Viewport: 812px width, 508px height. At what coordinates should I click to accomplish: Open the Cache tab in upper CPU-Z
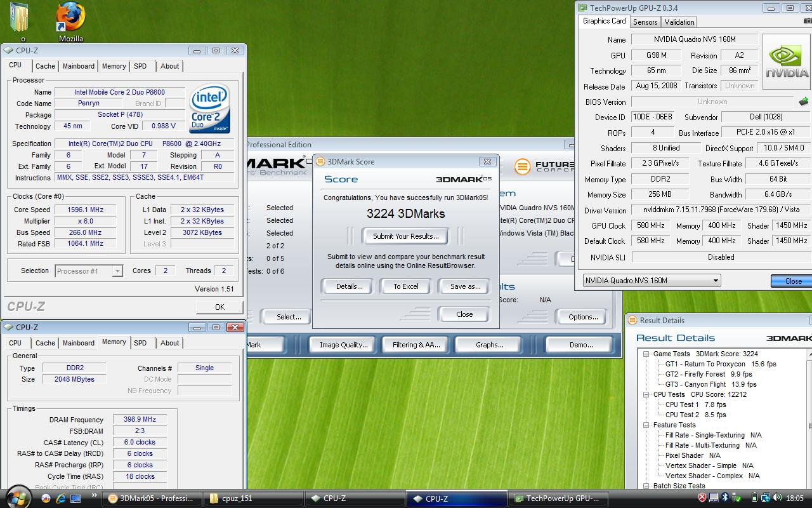[45, 66]
